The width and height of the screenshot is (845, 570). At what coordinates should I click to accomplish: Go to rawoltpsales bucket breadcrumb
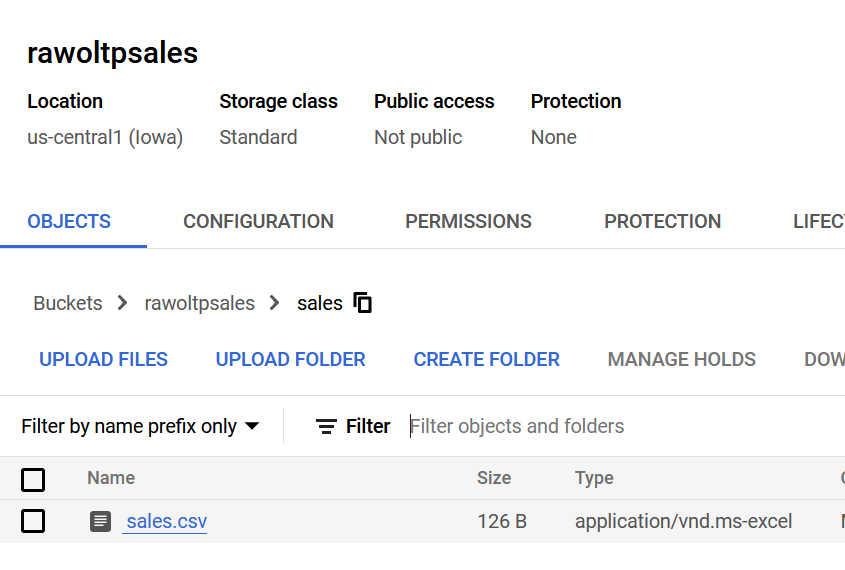[199, 303]
